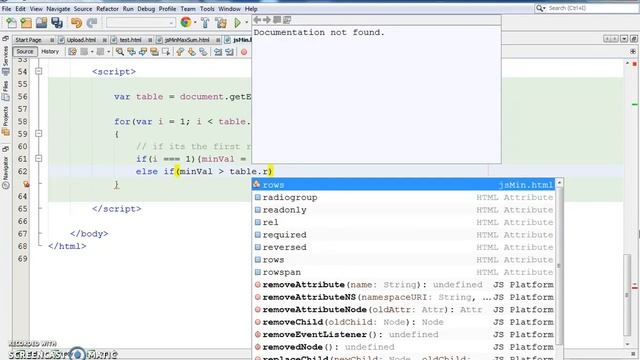Go to previous bookmark
The width and height of the screenshot is (640, 360).
(180, 52)
